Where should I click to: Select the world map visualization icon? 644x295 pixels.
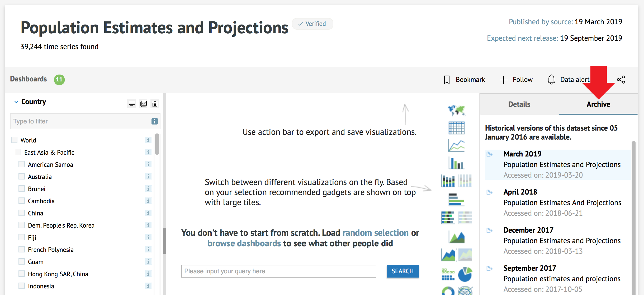tap(456, 110)
